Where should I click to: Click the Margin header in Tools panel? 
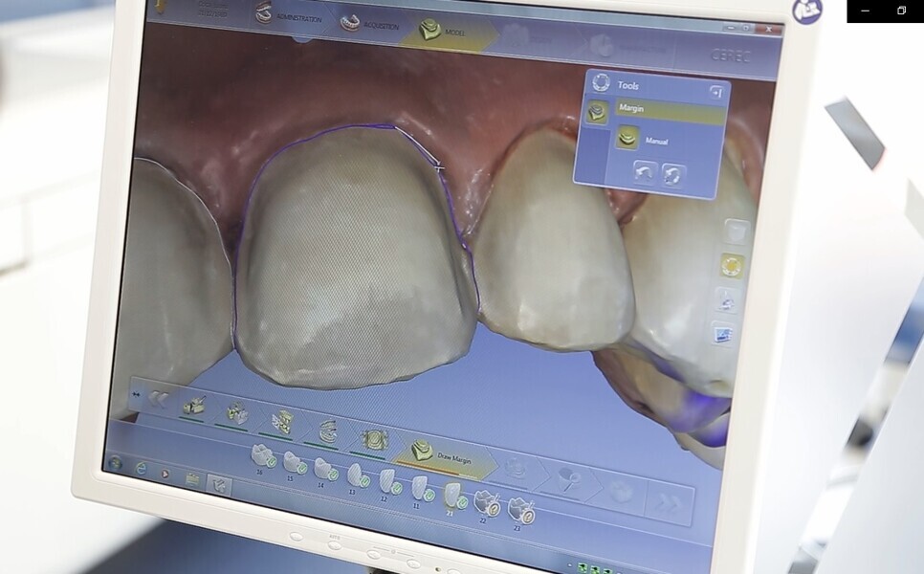(x=670, y=109)
